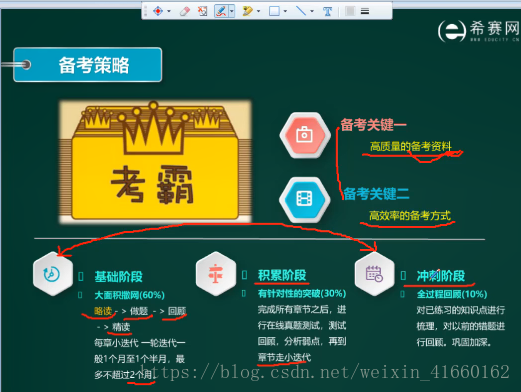Click the clear all annotations icon
The width and height of the screenshot is (521, 392).
(202, 11)
